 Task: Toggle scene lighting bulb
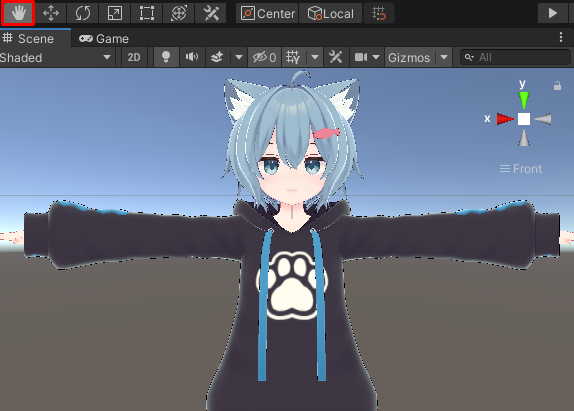pyautogui.click(x=166, y=57)
